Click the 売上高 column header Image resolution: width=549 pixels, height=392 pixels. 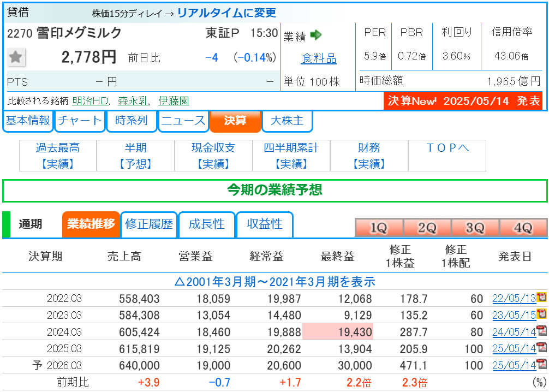point(124,257)
